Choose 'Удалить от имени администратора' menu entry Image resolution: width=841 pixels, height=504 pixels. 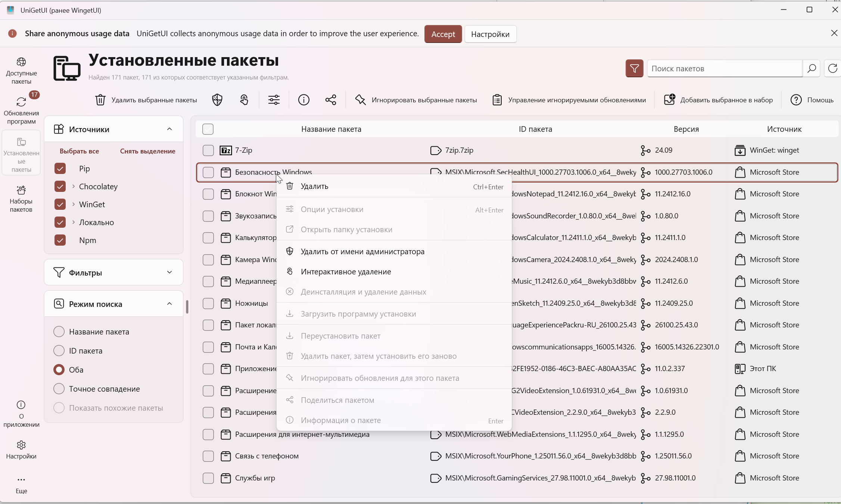click(x=362, y=251)
